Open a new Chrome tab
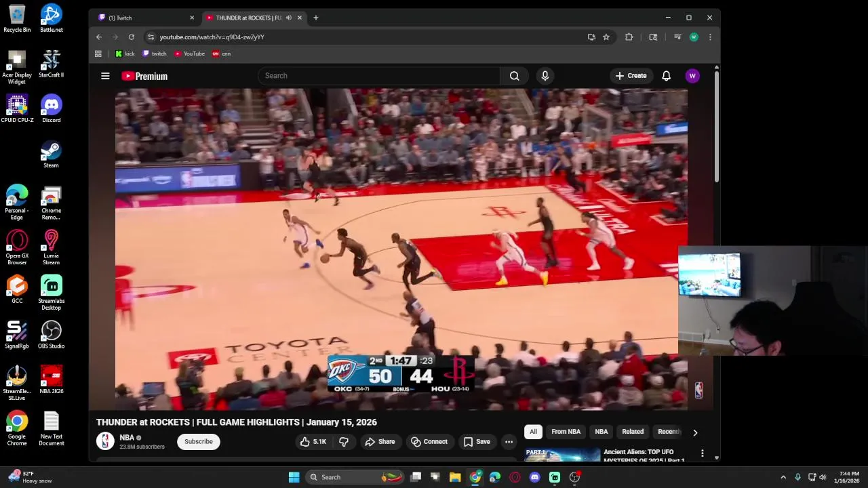Screen dimensions: 868x488 point(315,18)
